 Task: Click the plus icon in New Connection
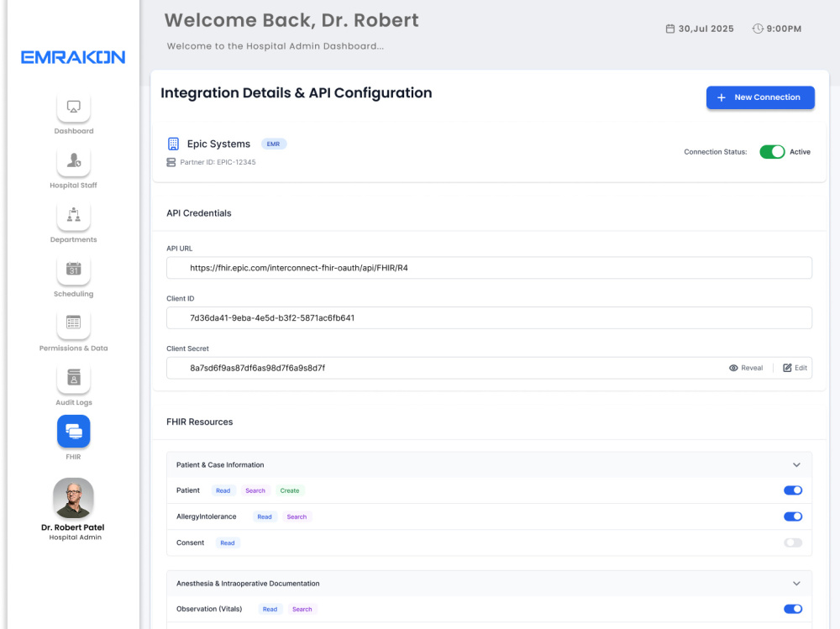pos(722,97)
